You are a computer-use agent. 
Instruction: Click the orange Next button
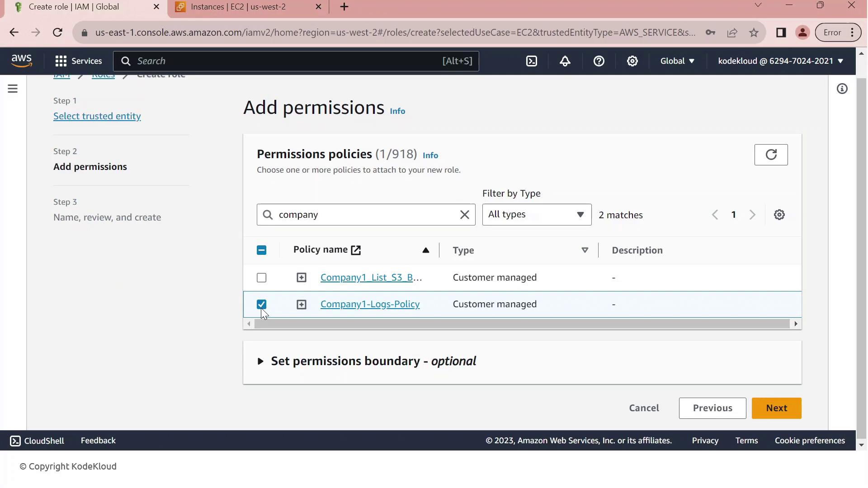[x=776, y=408]
